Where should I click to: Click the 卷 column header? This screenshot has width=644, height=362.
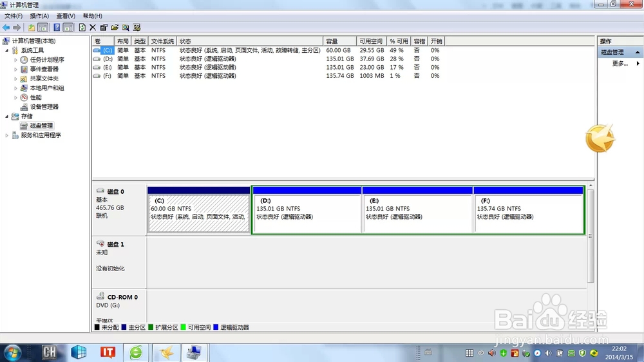tap(103, 41)
